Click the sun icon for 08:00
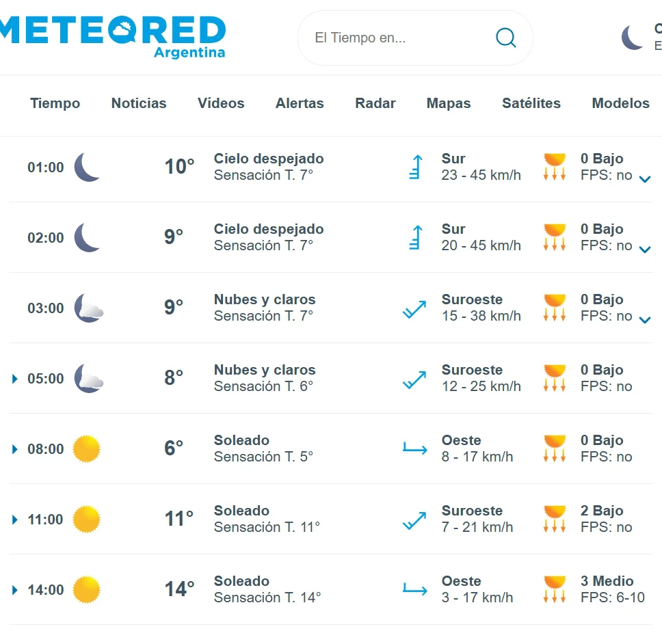662x644 pixels. pyautogui.click(x=87, y=448)
